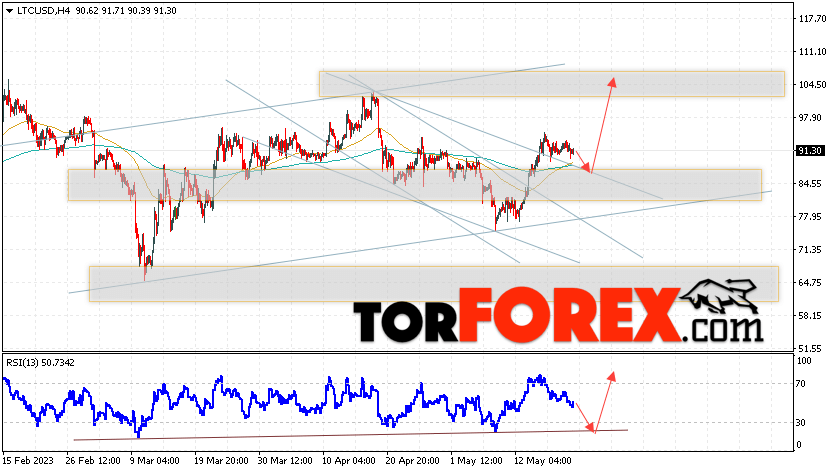Click the red RSI trendline at bottom
This screenshot has width=833, height=472.
tap(351, 435)
